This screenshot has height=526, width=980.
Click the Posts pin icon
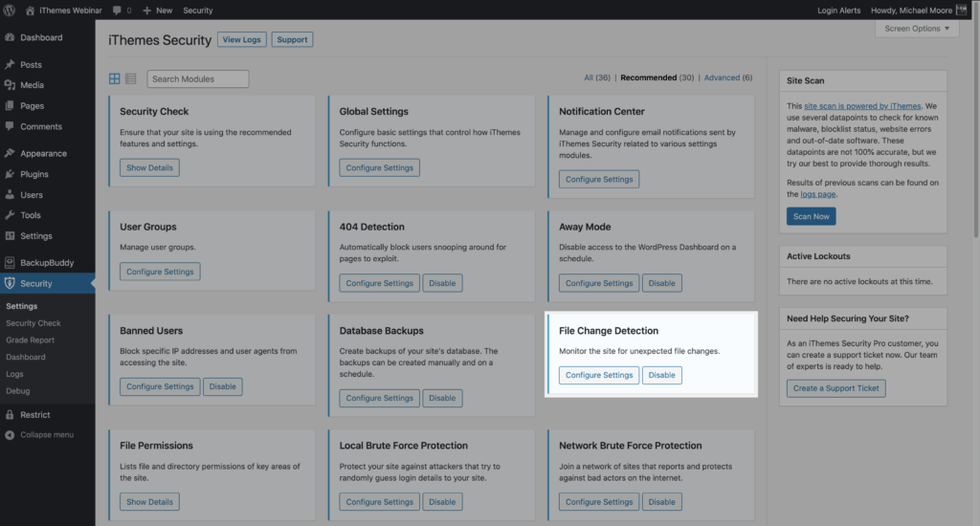coord(10,64)
